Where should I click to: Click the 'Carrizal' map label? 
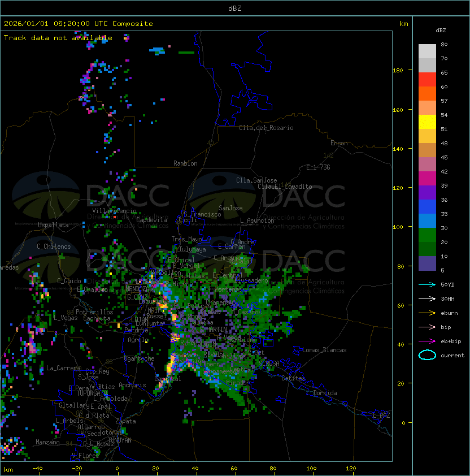click(x=168, y=379)
